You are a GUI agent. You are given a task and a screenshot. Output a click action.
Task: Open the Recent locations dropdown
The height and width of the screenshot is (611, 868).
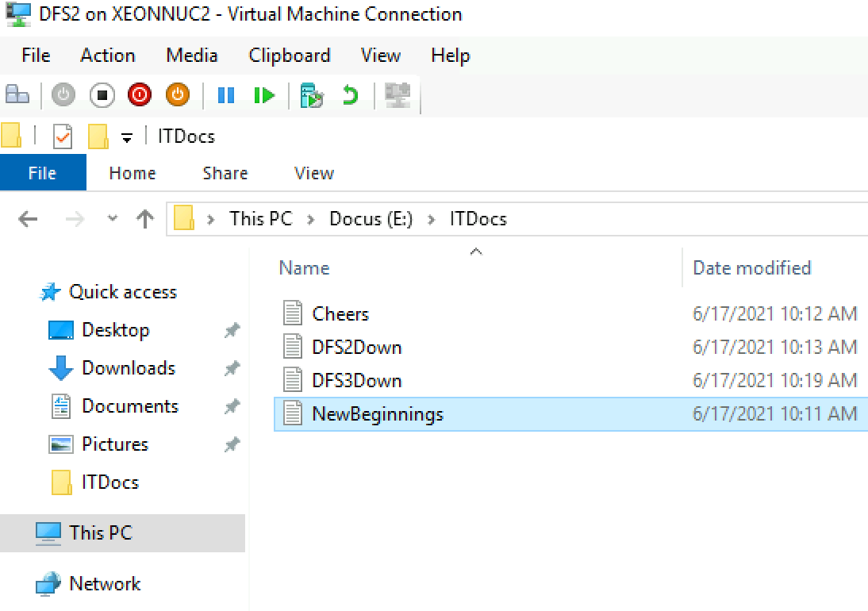click(x=113, y=218)
